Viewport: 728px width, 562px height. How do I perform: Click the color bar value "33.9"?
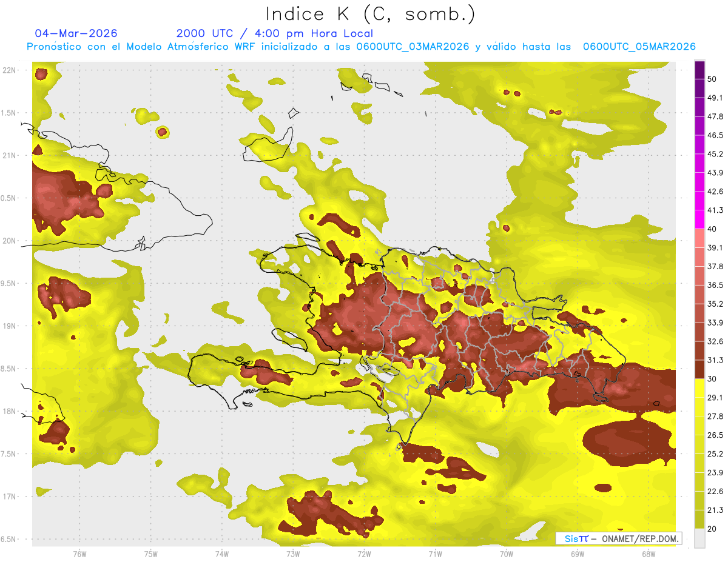point(715,323)
